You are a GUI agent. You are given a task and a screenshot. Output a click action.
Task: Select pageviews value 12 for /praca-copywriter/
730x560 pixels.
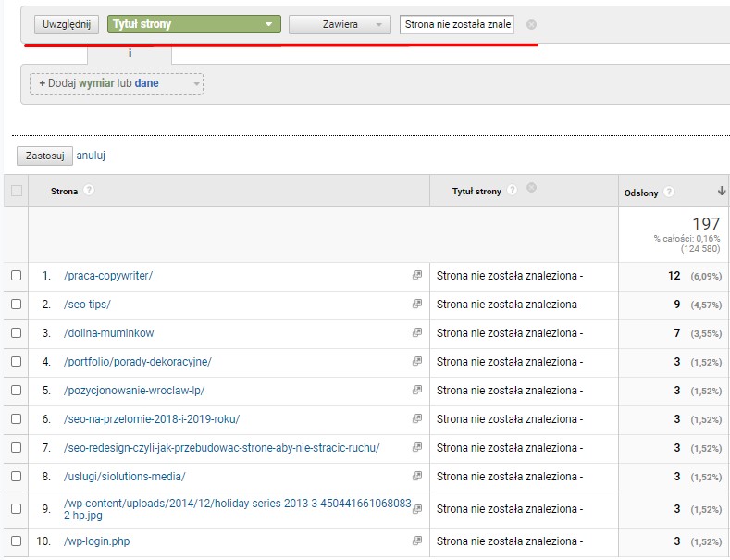click(674, 276)
